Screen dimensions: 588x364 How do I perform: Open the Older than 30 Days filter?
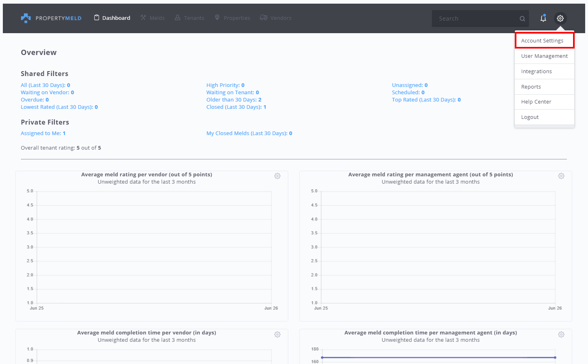[234, 99]
